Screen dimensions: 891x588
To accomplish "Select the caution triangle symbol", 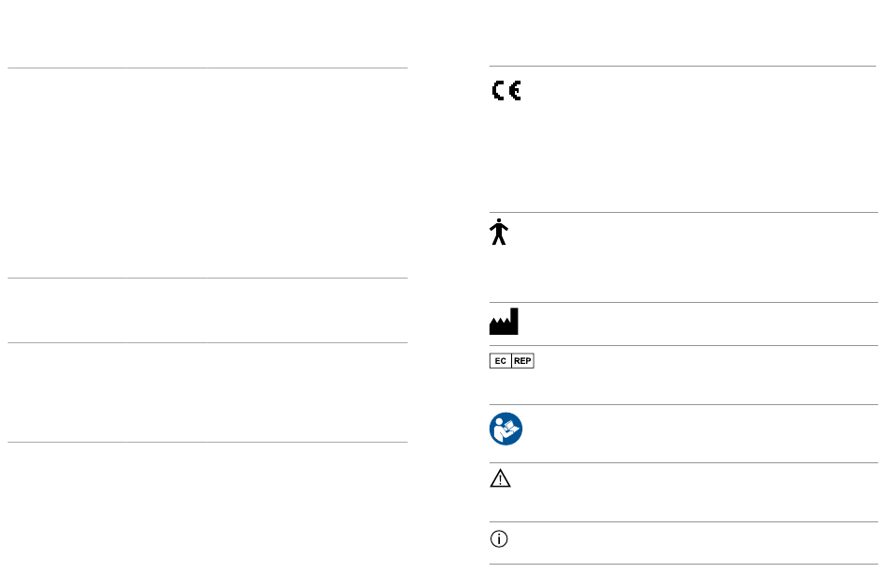I will tap(500, 478).
